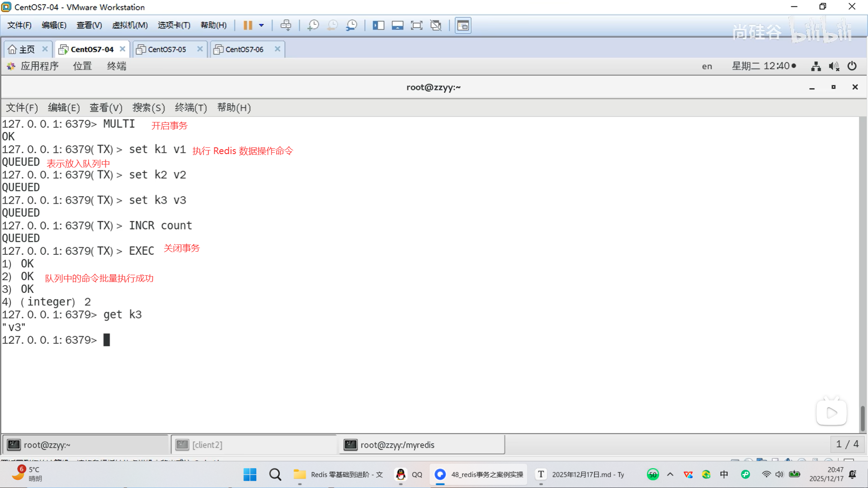This screenshot has width=868, height=488.
Task: Switch to the [client2] taskbar window
Action: coord(208,445)
